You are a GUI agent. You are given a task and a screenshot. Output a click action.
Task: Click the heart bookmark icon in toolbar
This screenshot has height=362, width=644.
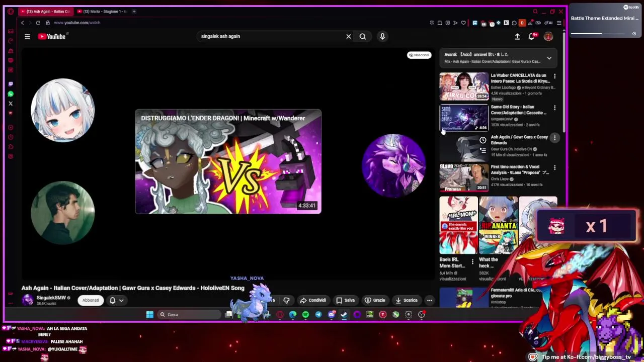click(463, 23)
